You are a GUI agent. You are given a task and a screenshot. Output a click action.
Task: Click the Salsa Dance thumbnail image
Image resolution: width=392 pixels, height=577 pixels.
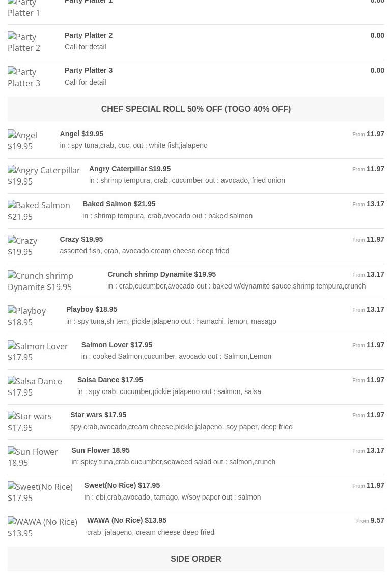(x=35, y=387)
